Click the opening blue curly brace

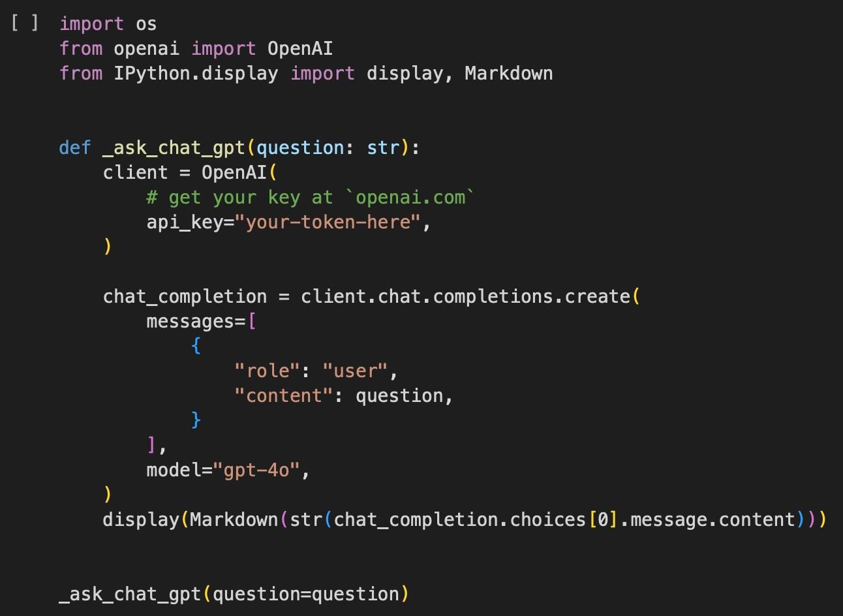point(196,346)
